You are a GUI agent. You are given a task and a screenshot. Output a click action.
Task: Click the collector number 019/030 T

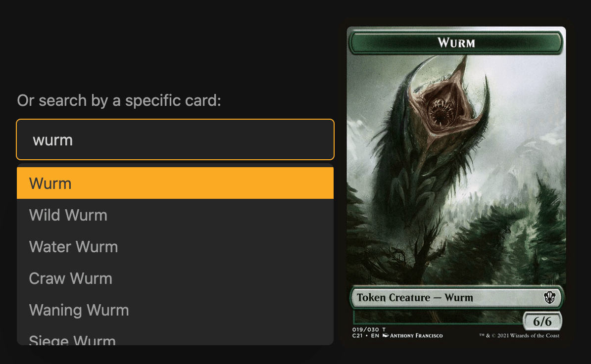369,329
